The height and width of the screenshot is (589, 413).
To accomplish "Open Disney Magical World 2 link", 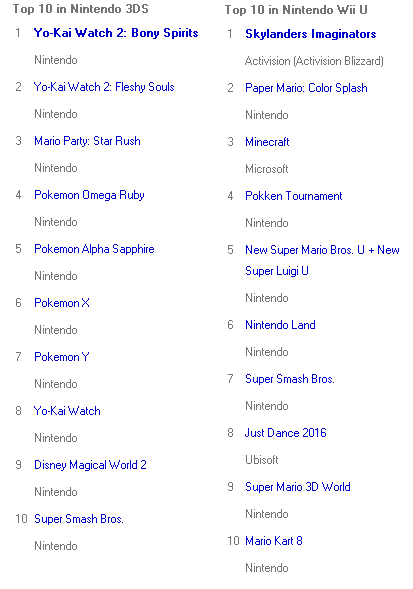I will (x=90, y=465).
